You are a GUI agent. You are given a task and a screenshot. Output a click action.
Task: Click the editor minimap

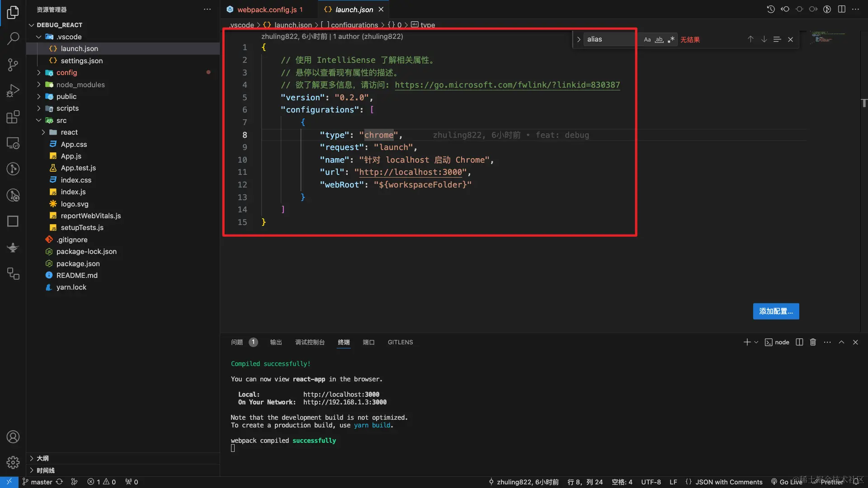point(827,38)
